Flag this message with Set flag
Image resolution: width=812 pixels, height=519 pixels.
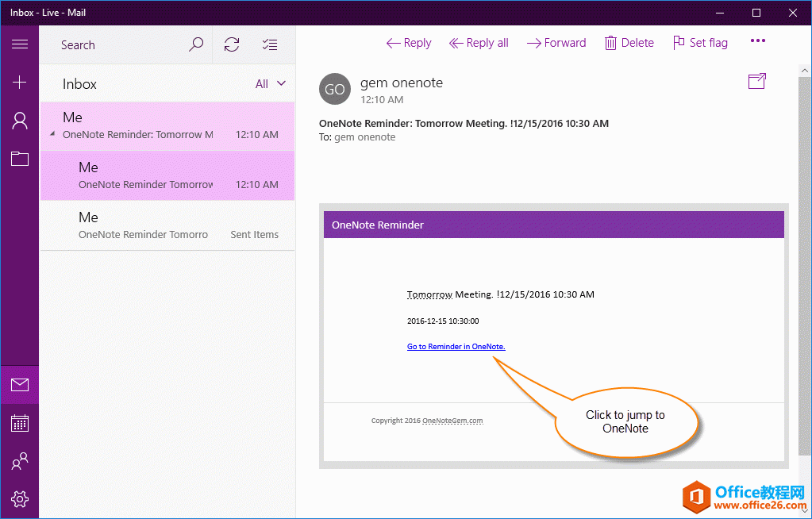click(699, 42)
